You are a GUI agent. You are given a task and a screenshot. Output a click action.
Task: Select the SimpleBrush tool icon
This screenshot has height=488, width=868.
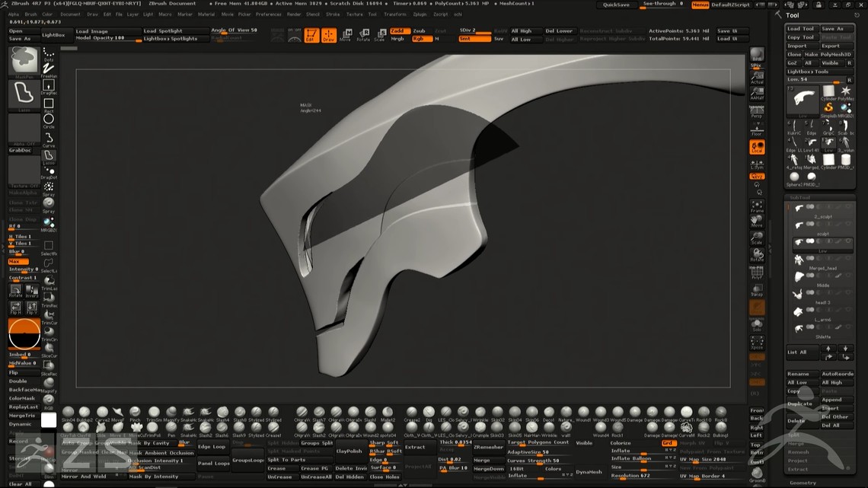pyautogui.click(x=828, y=108)
